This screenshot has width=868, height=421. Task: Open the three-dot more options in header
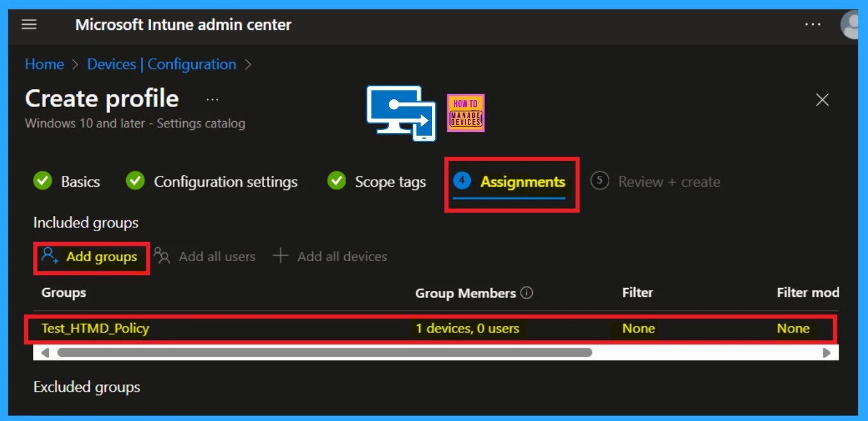coord(813,24)
